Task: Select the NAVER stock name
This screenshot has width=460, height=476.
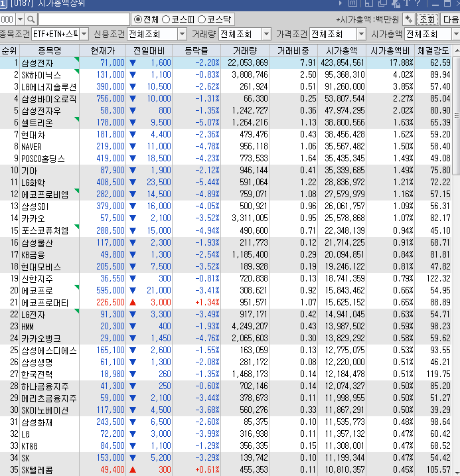Action: 32,147
